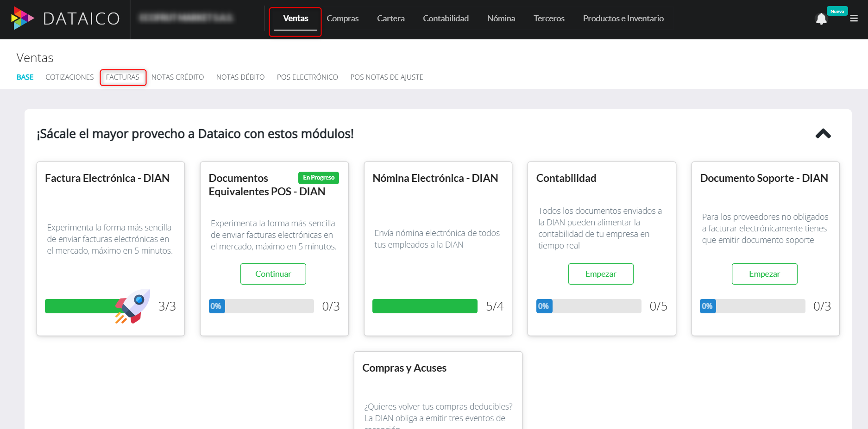Click the blurred company name

click(x=186, y=18)
